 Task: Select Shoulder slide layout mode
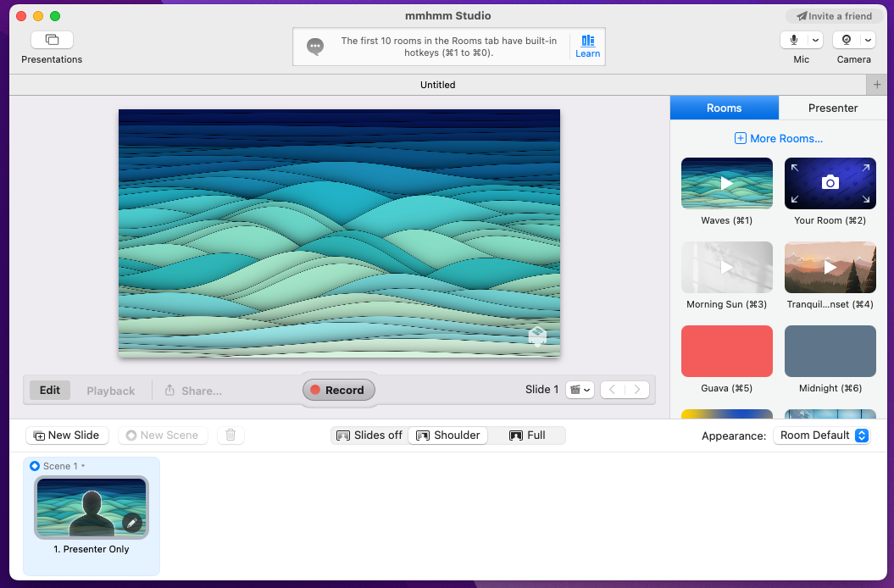tap(447, 435)
